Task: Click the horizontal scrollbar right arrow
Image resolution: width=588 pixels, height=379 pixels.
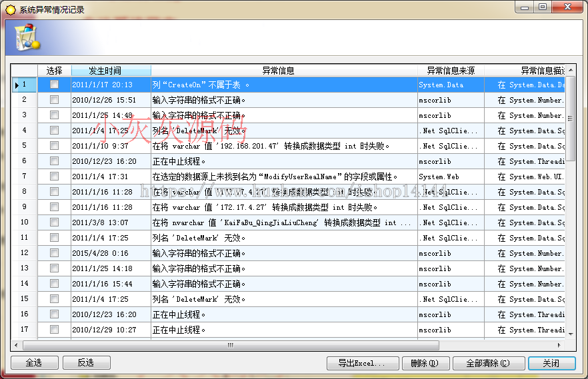Action: (x=559, y=345)
